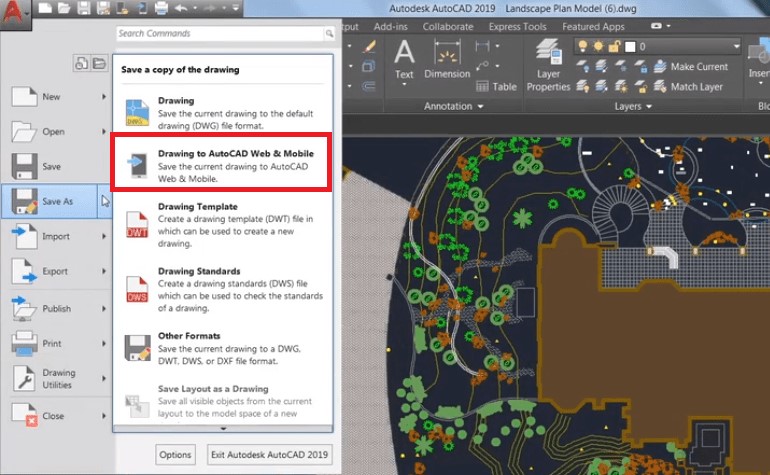Click the Offset tool icon
Image resolution: width=770 pixels, height=475 pixels.
pyautogui.click(x=368, y=86)
